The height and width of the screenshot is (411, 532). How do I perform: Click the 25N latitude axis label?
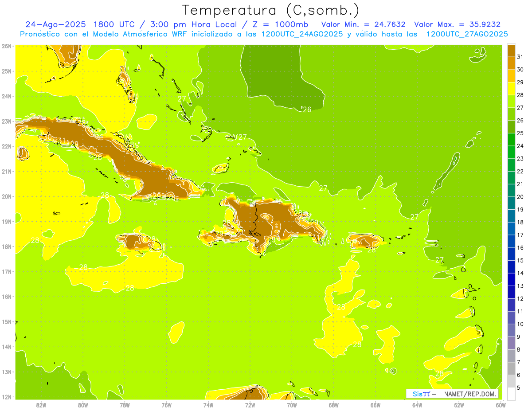click(x=7, y=71)
